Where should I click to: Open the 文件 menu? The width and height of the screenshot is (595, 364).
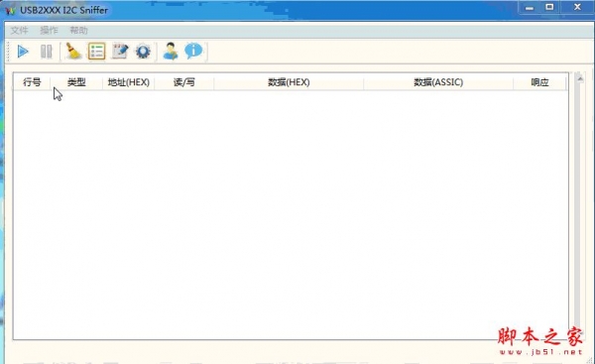coord(20,31)
